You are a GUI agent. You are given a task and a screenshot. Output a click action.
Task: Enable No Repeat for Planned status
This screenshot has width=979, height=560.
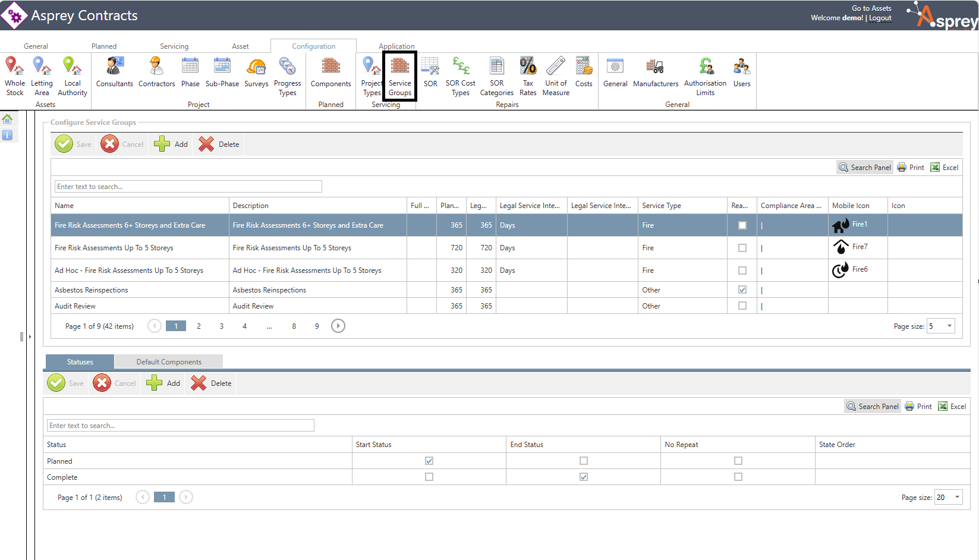pyautogui.click(x=738, y=461)
